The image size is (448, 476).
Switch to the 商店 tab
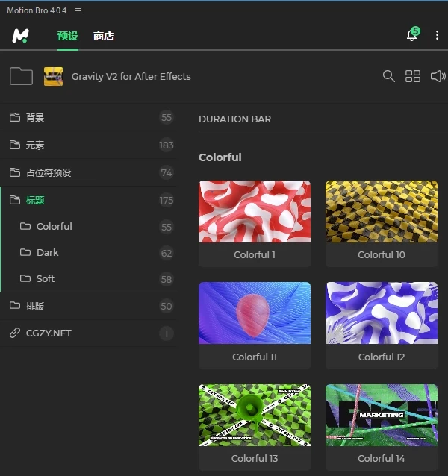104,36
